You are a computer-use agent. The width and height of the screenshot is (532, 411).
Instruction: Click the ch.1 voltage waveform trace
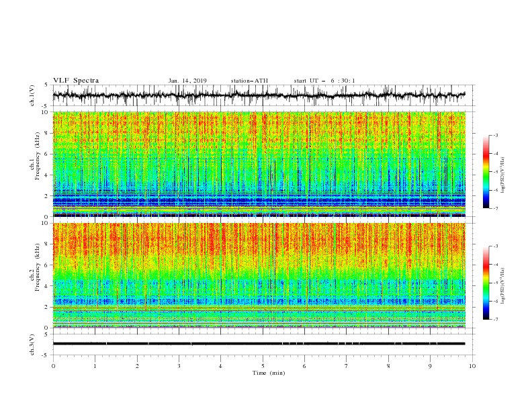pyautogui.click(x=259, y=95)
